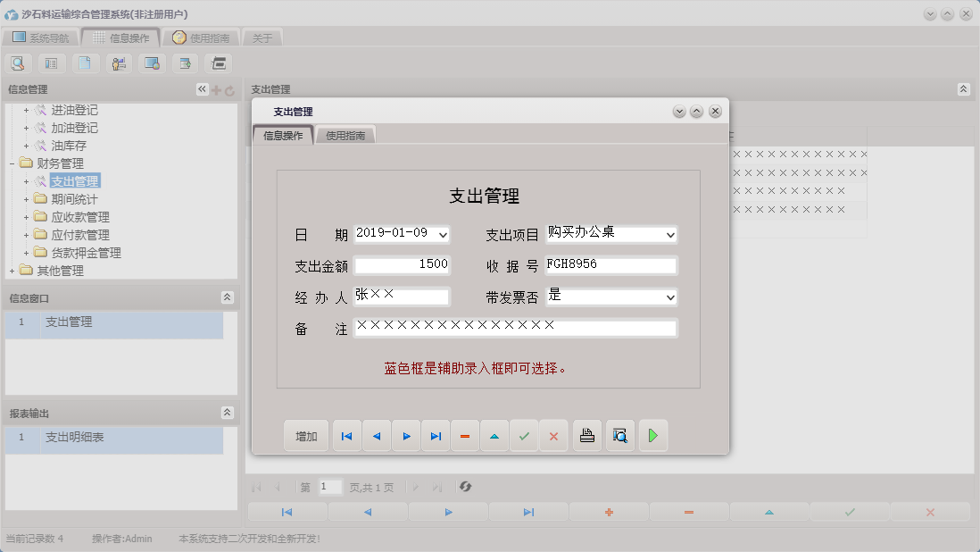The width and height of the screenshot is (980, 552).
Task: Select the magnifier search tool in the toolbar
Action: (x=18, y=63)
